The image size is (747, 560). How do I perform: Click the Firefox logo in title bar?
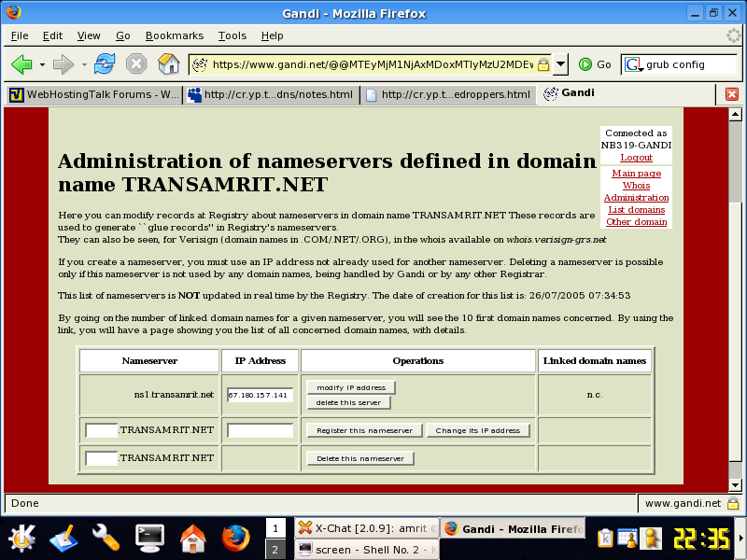tap(13, 12)
